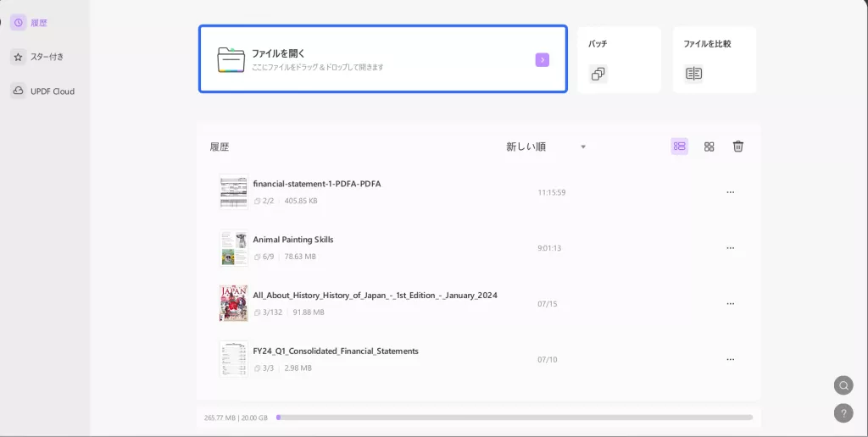Open more options for FY24_Q1_Consolidated_Financial_Statements
Image resolution: width=868 pixels, height=437 pixels.
(730, 360)
